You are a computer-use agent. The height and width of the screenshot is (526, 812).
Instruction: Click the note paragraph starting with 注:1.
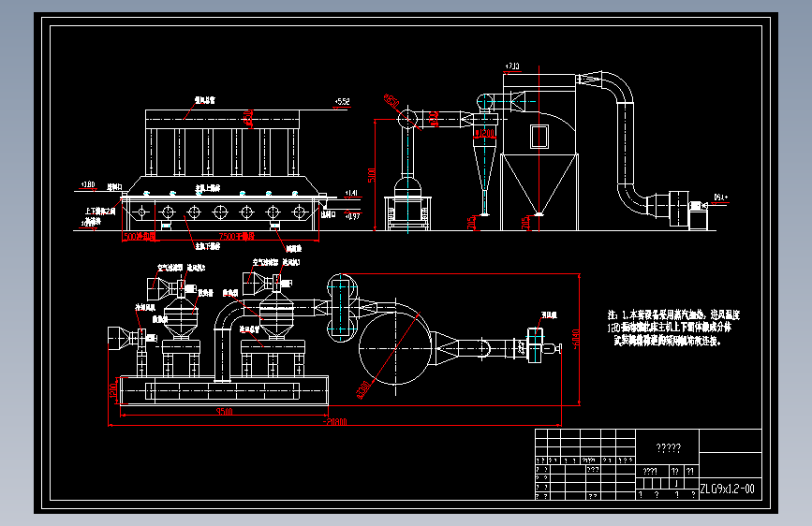[x=673, y=328]
